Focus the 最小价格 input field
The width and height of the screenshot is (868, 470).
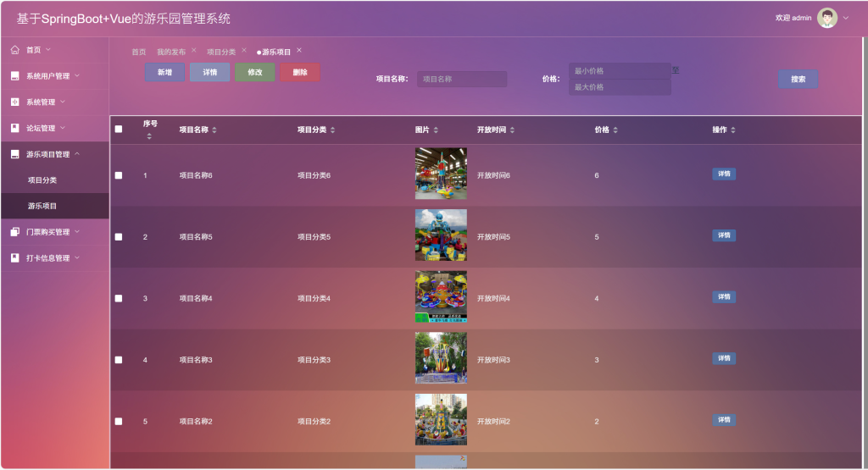pyautogui.click(x=620, y=71)
